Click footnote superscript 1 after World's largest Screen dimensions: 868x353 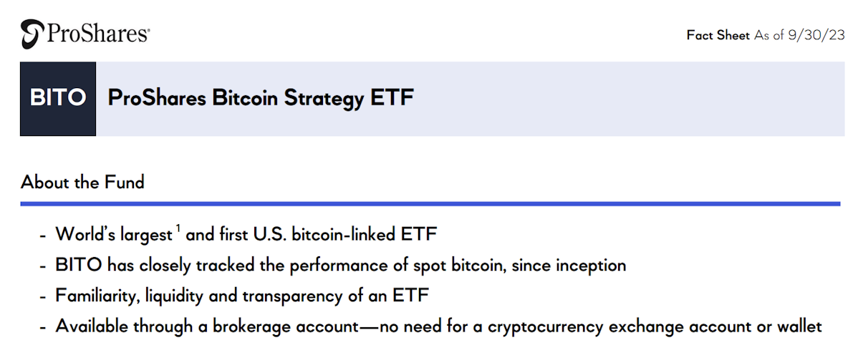pos(178,229)
